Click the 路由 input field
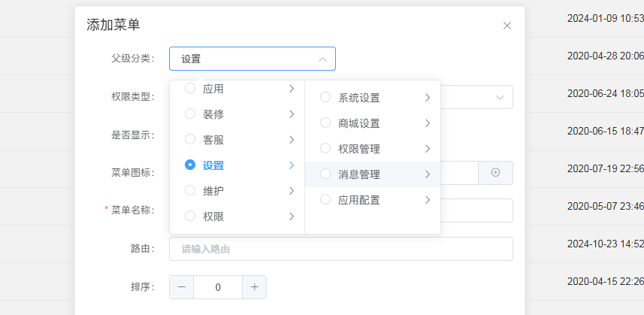644x315 pixels. (341, 249)
